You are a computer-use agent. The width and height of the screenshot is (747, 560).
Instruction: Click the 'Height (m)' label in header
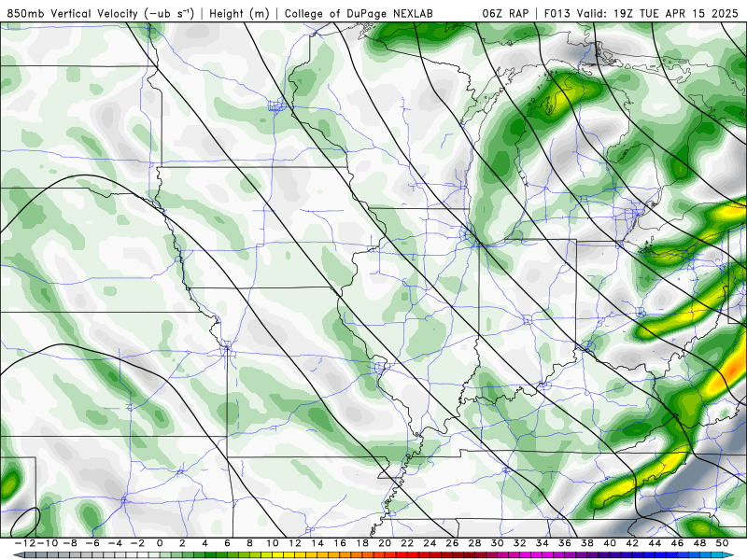tap(239, 13)
